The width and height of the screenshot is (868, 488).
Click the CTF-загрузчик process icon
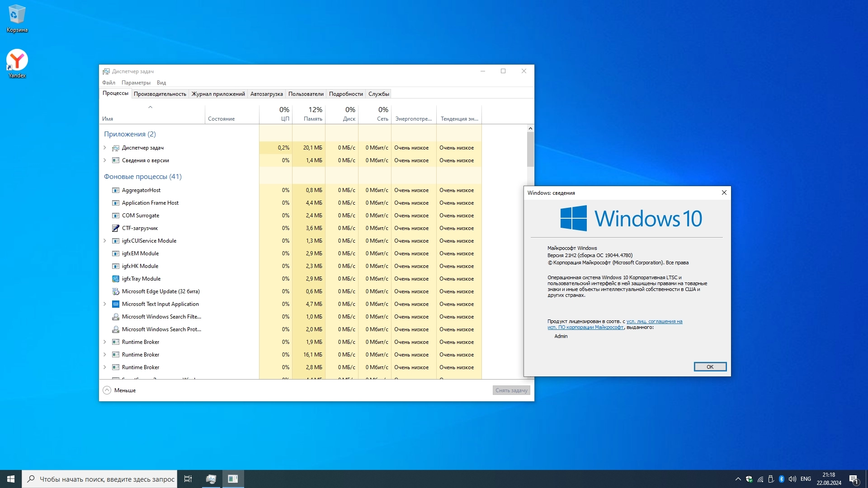click(x=116, y=228)
